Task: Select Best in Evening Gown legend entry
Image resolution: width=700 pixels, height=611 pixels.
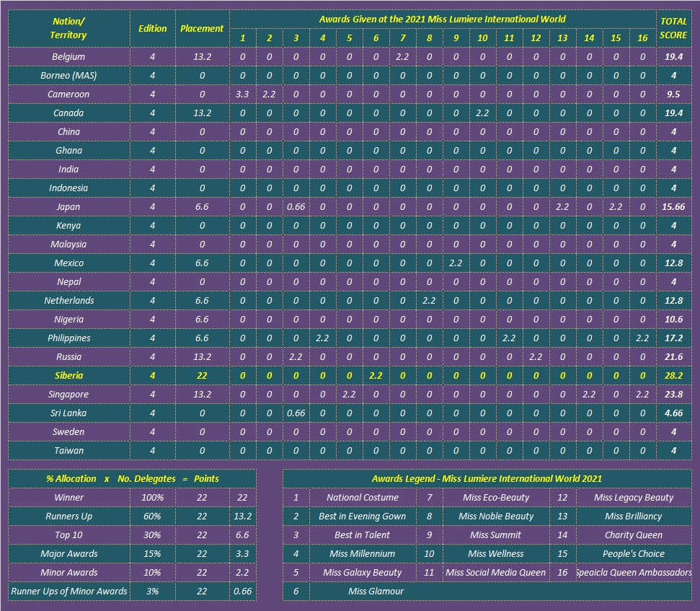Action: pyautogui.click(x=363, y=517)
